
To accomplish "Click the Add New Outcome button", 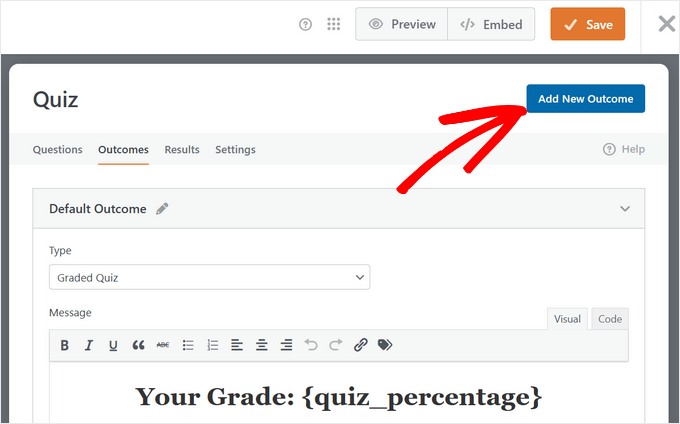I will point(586,99).
